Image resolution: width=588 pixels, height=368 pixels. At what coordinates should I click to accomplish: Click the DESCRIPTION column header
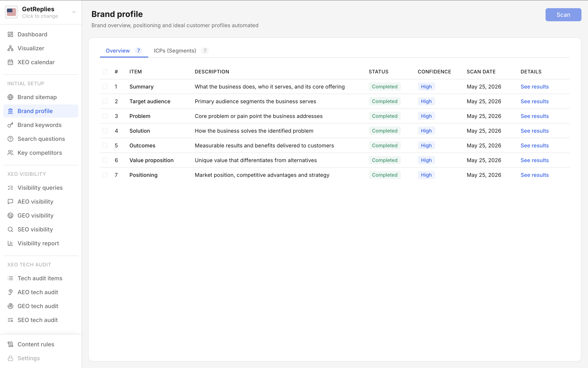[x=212, y=72]
